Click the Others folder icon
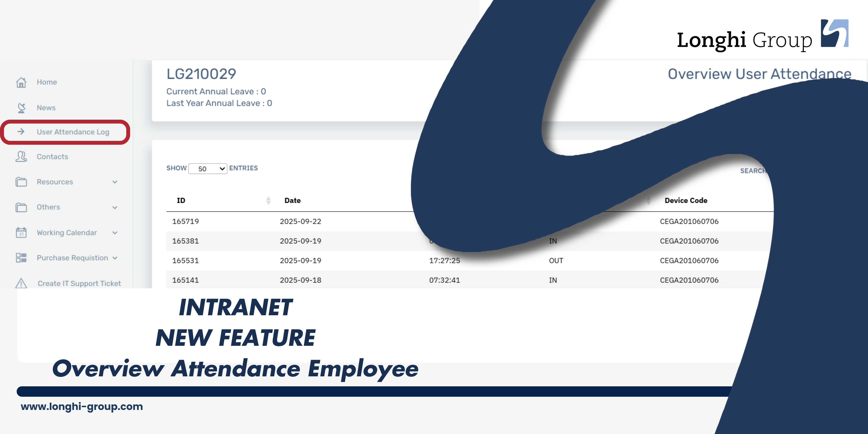Screen dimensions: 868x434 [x=21, y=207]
